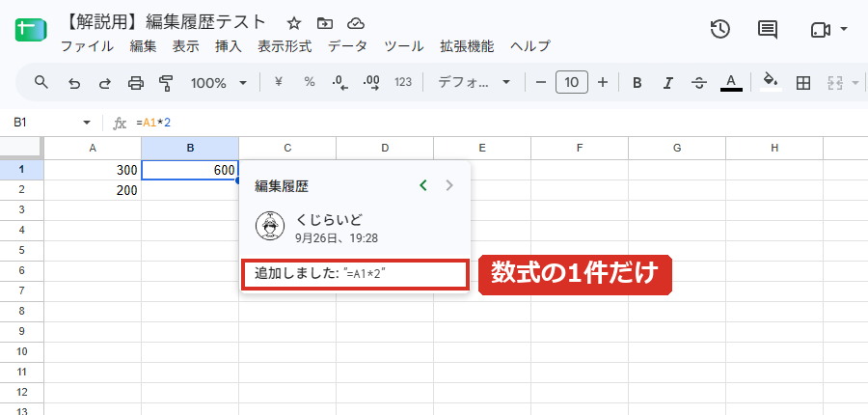Click the document title 編集履歴テスト
The width and height of the screenshot is (868, 415).
206,22
